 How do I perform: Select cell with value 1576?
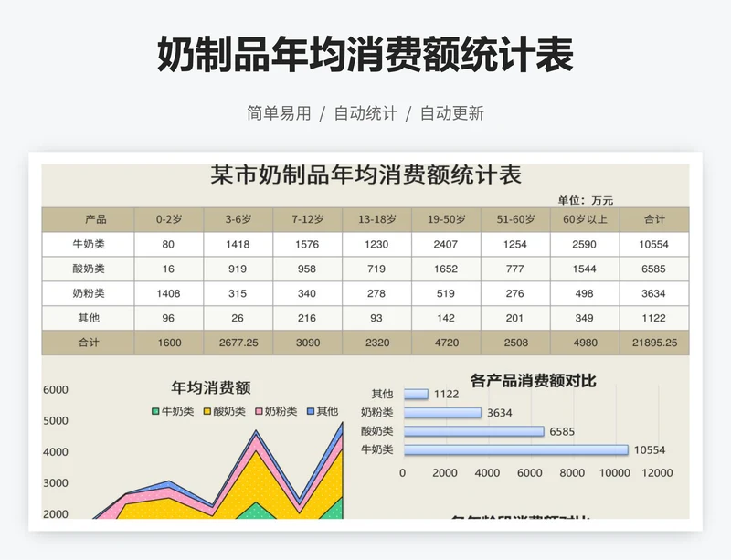(x=308, y=244)
